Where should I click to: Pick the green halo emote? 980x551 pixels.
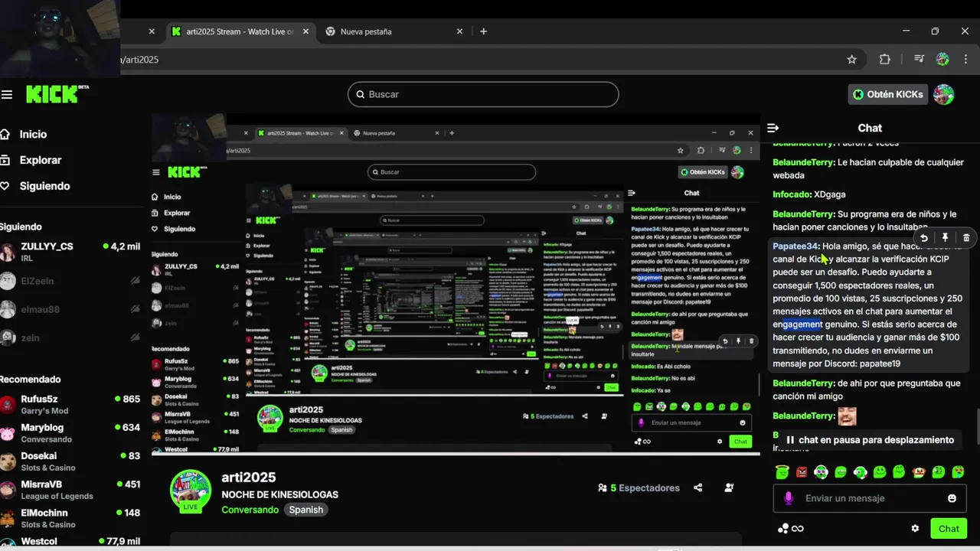click(x=782, y=472)
